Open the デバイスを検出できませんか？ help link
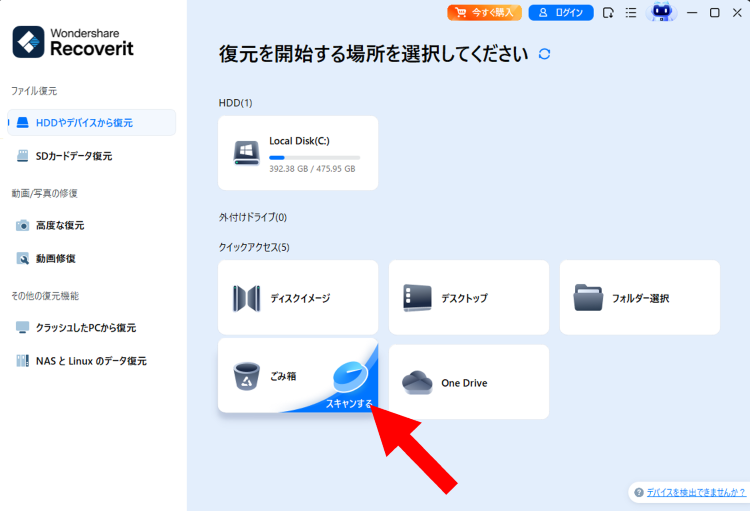 [696, 492]
